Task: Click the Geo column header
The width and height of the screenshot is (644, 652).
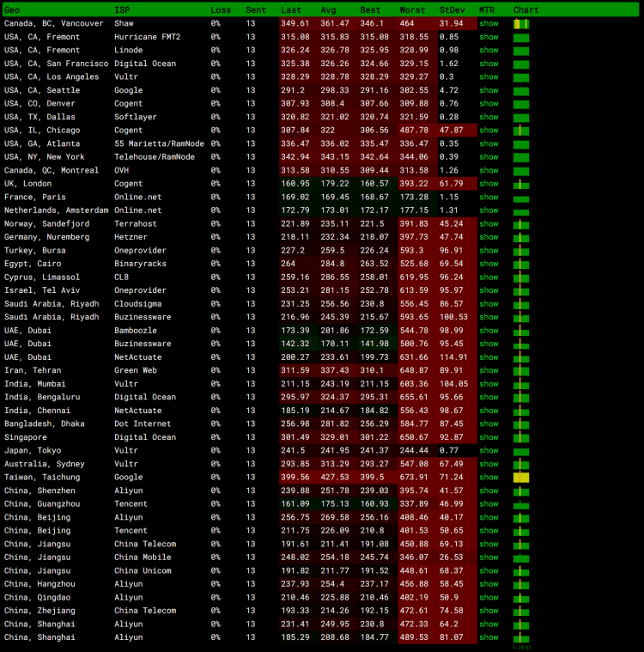Action: pos(12,10)
